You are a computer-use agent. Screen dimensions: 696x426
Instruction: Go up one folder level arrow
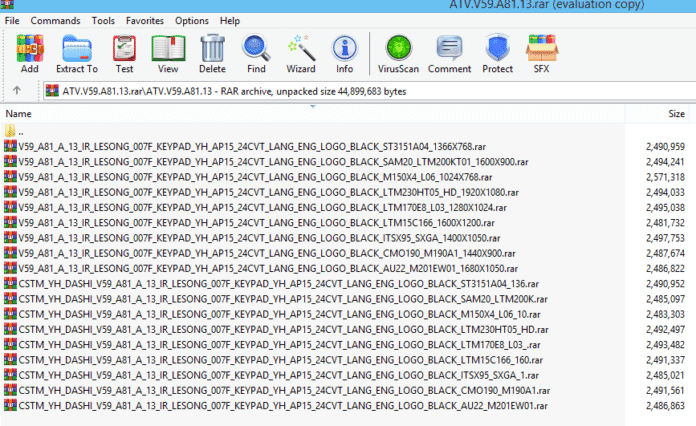[x=18, y=91]
